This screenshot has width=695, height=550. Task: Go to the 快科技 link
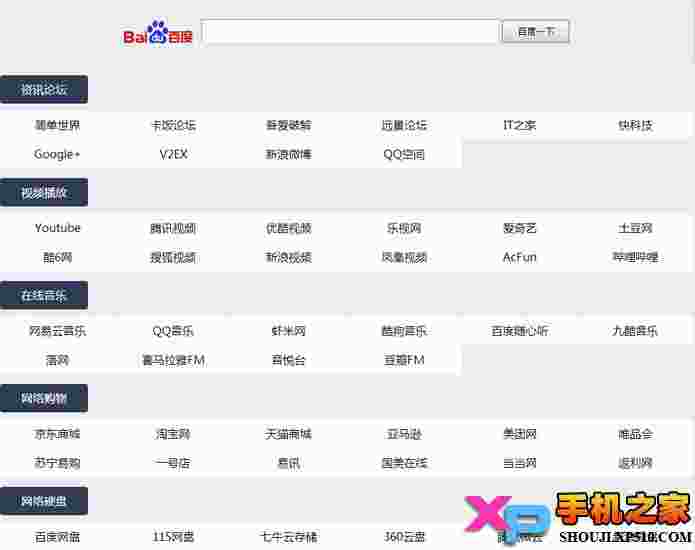(x=635, y=125)
